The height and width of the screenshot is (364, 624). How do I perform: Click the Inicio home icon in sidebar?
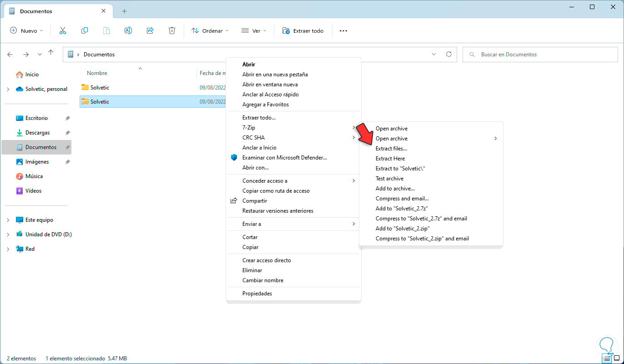20,75
